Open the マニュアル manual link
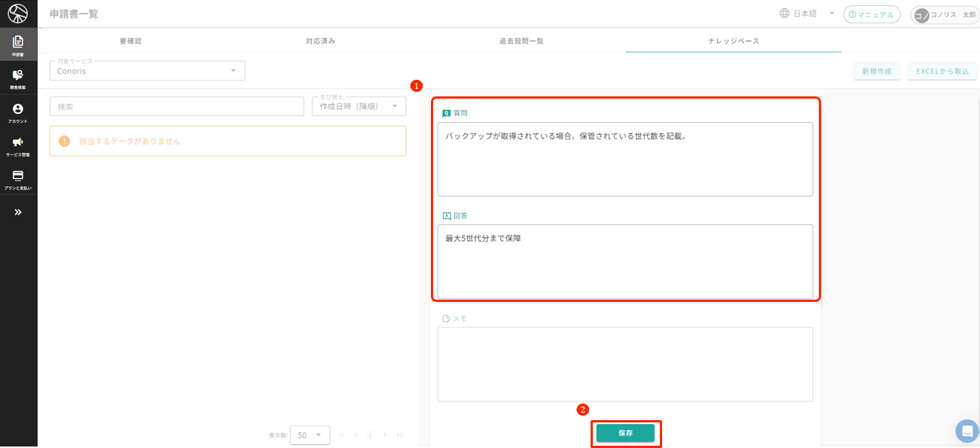This screenshot has width=980, height=448. click(x=872, y=14)
